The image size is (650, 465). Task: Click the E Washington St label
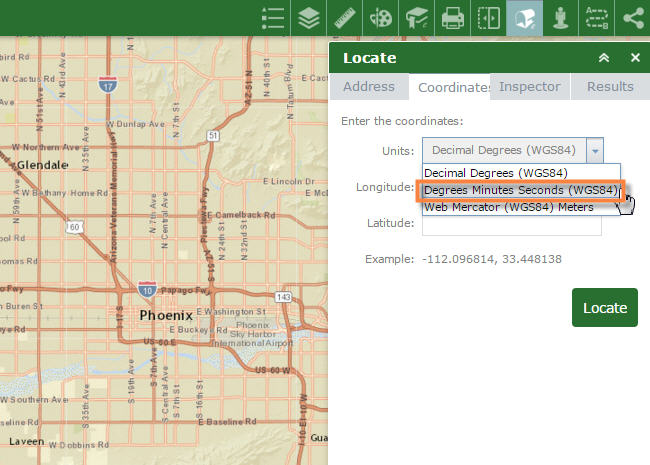(231, 311)
